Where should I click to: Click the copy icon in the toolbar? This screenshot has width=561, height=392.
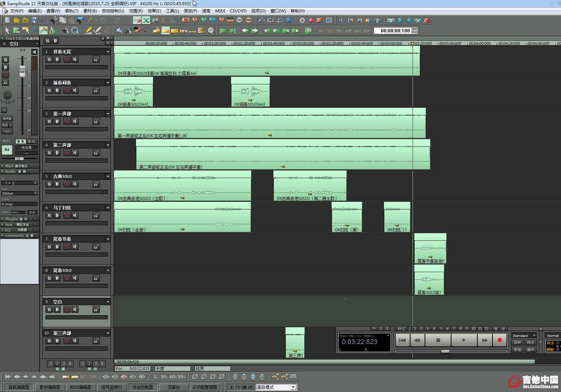[63, 20]
